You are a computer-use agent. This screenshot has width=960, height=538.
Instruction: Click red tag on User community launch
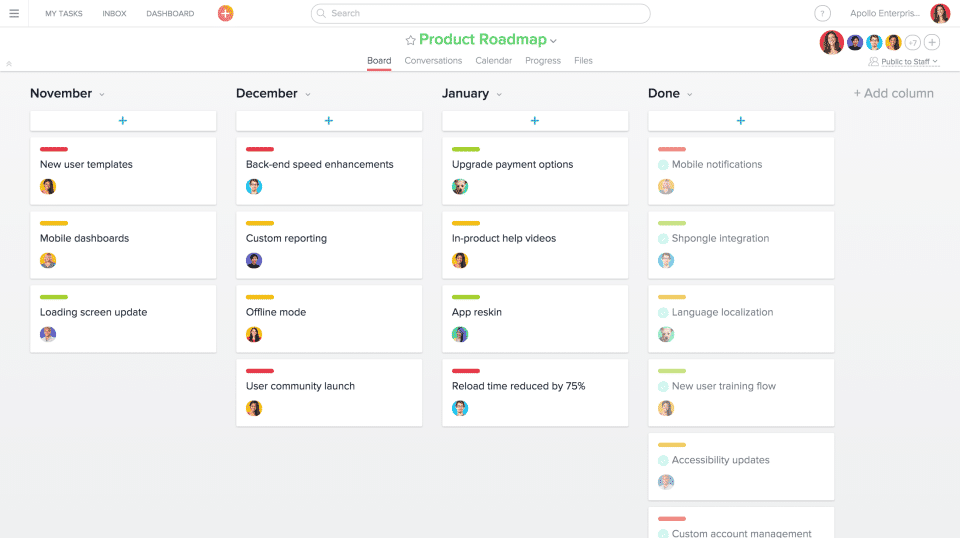pyautogui.click(x=260, y=371)
